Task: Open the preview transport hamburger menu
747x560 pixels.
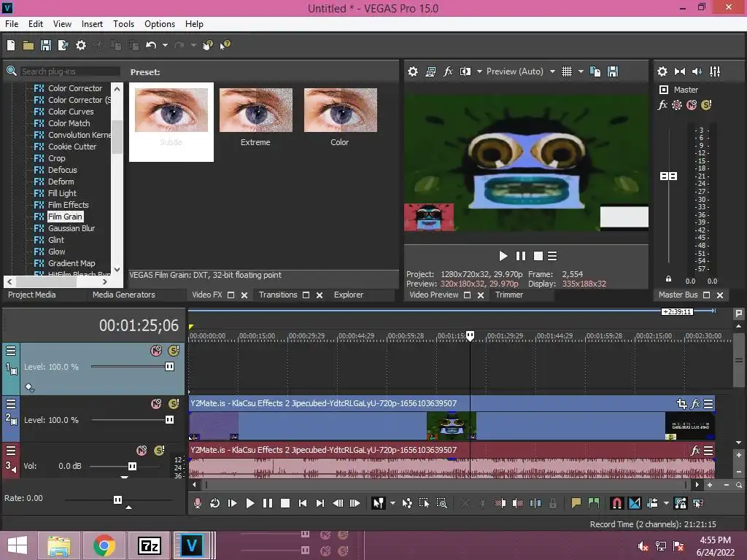Action: click(552, 256)
